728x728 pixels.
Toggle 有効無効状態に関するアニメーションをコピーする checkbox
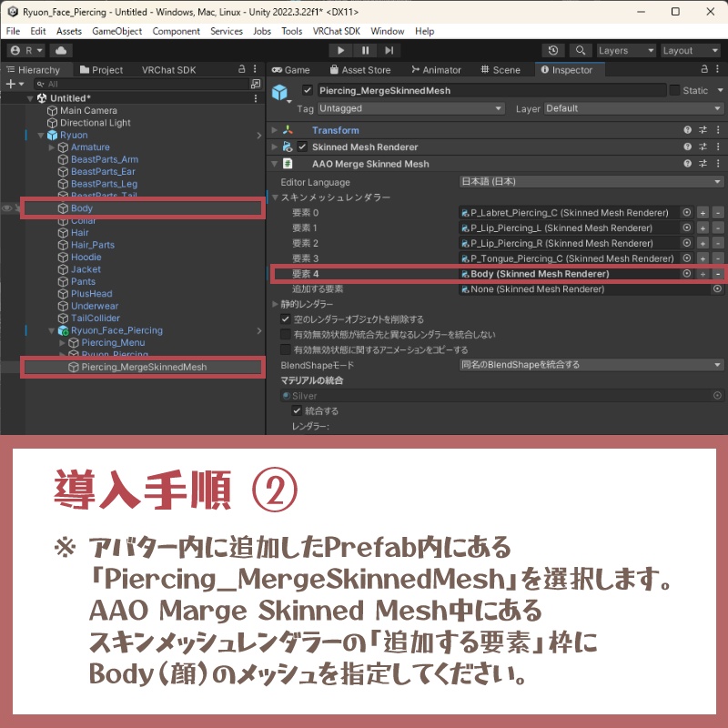pyautogui.click(x=286, y=349)
